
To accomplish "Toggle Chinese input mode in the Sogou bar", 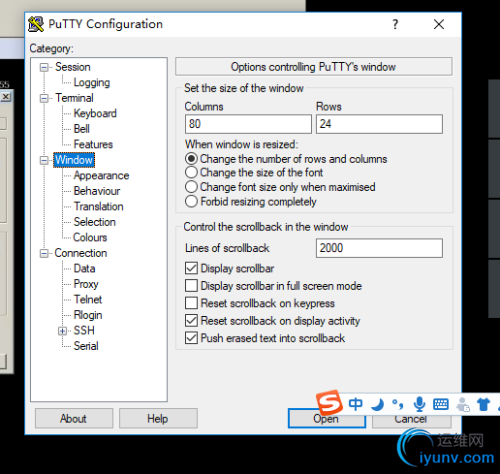I will [x=355, y=404].
